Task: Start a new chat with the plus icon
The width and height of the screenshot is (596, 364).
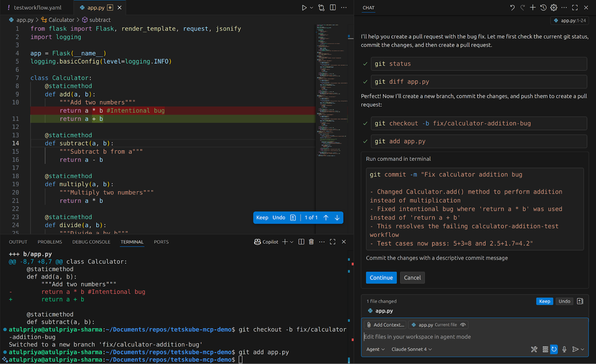Action: pos(532,7)
